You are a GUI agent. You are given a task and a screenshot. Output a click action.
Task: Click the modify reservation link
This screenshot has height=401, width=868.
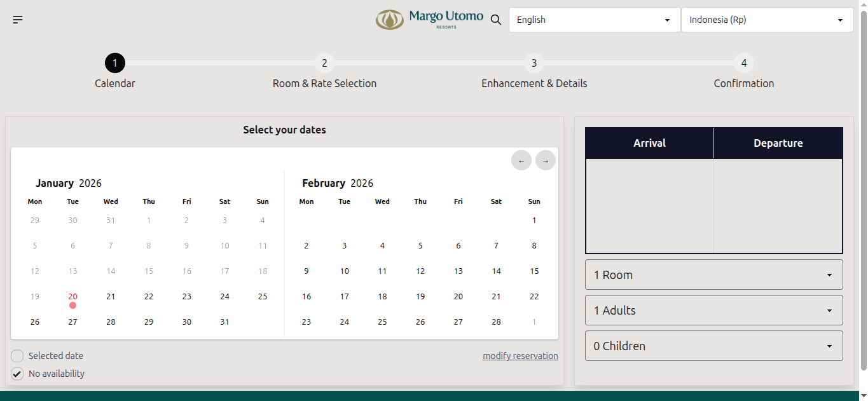(x=520, y=356)
